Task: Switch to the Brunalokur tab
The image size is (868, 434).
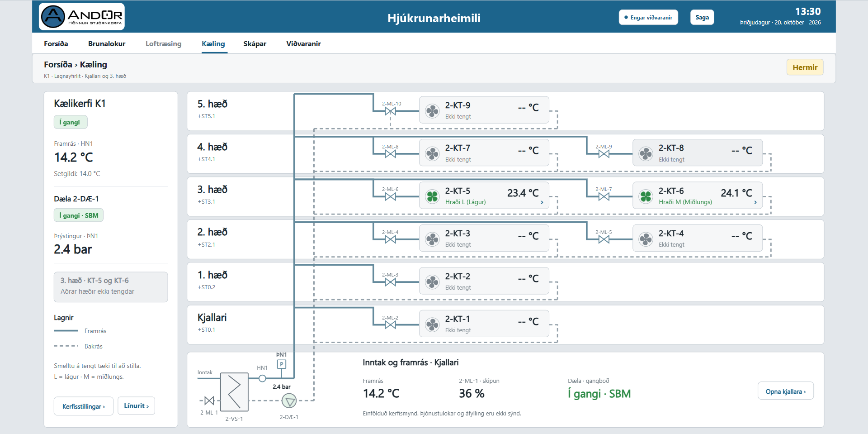Action: click(x=107, y=44)
